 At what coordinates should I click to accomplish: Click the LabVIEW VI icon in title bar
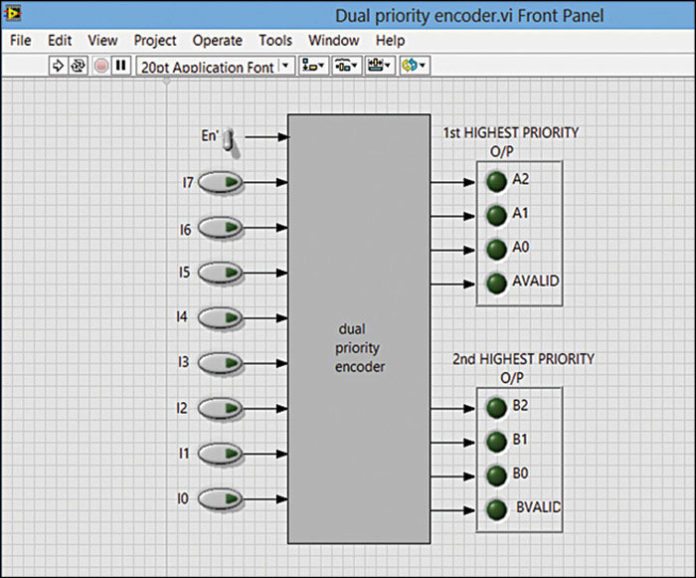click(13, 14)
